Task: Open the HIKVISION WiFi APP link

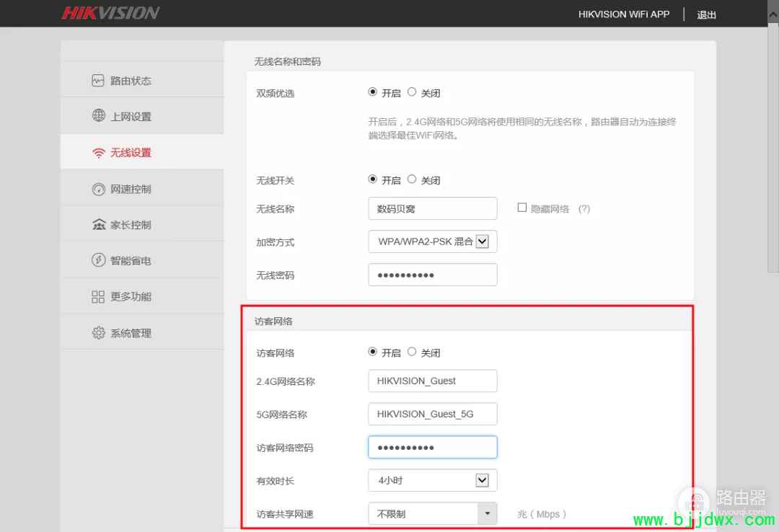Action: click(624, 14)
